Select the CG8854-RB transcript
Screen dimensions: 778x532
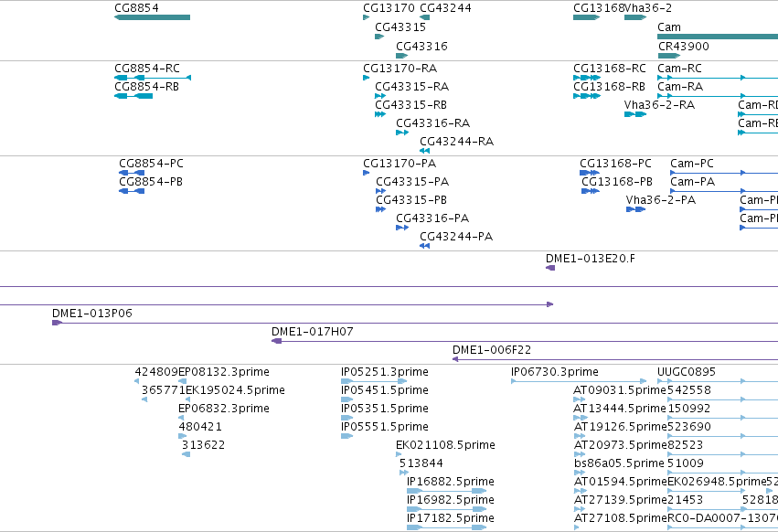click(133, 96)
